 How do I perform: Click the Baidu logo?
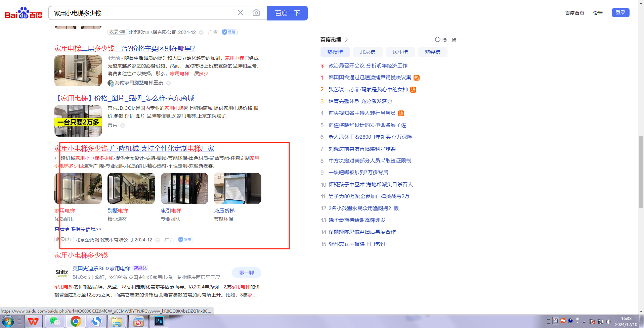[24, 13]
